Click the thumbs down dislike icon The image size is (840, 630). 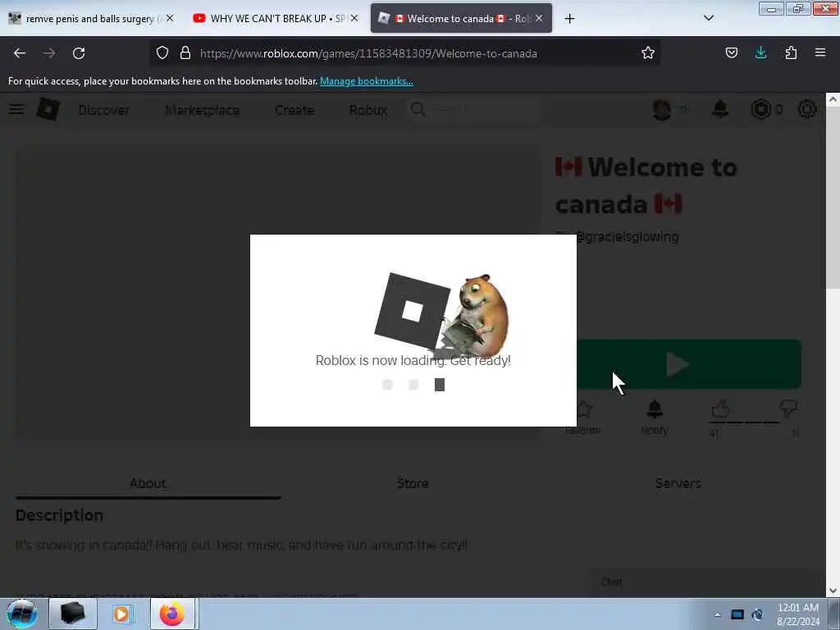click(788, 409)
